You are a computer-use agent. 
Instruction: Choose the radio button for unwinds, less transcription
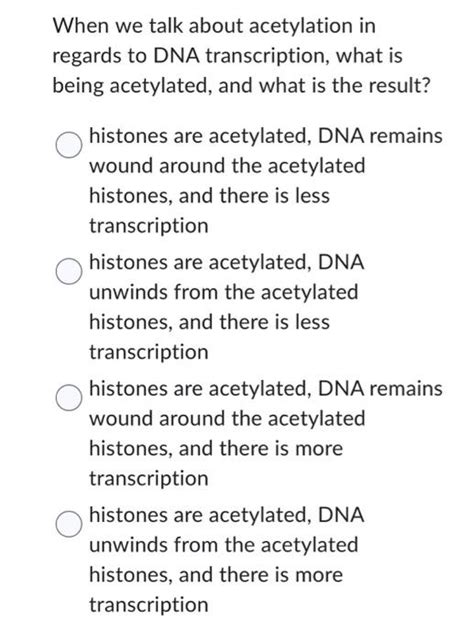point(69,271)
